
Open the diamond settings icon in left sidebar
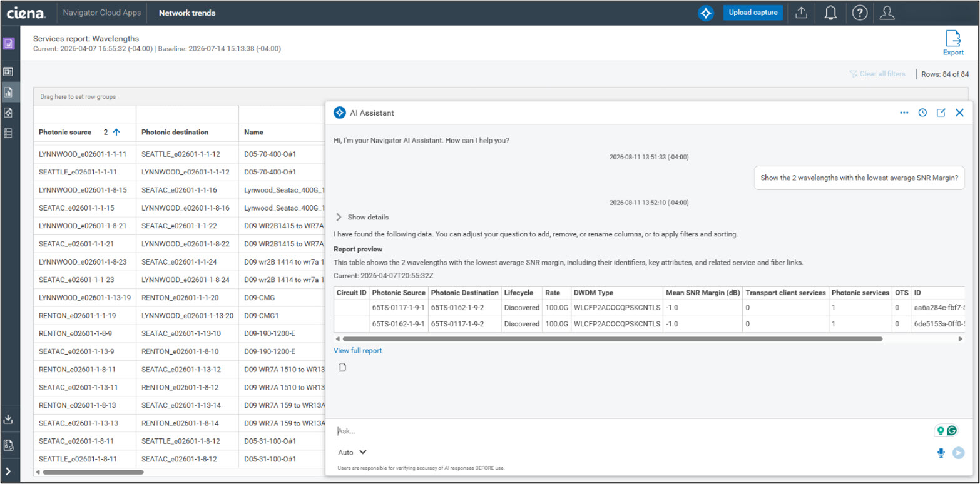[x=8, y=113]
